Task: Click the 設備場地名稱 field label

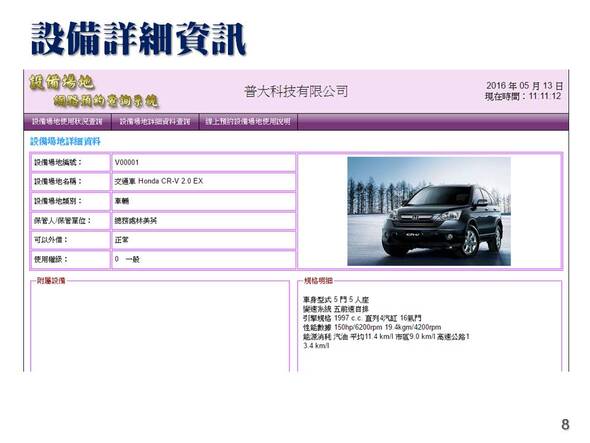Action: pyautogui.click(x=58, y=181)
